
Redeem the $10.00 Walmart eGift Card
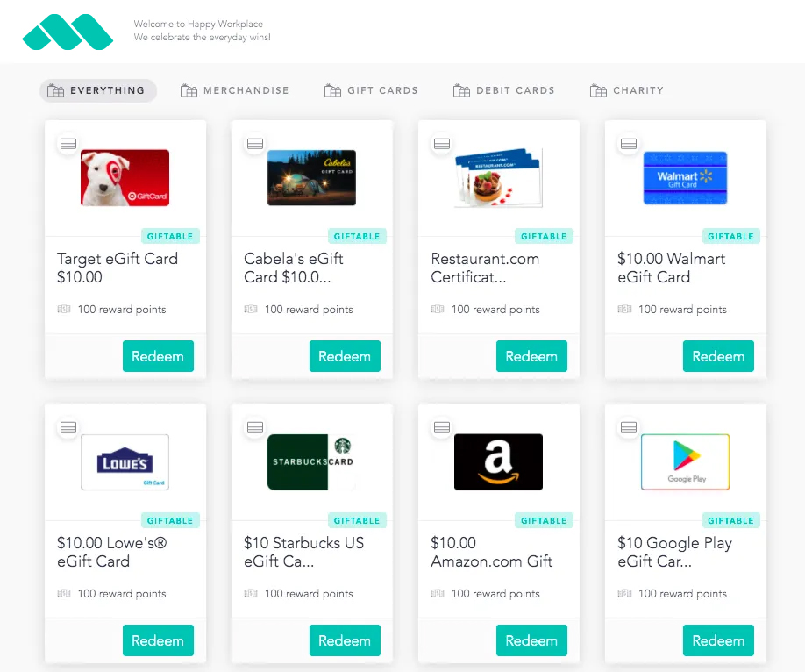click(718, 356)
